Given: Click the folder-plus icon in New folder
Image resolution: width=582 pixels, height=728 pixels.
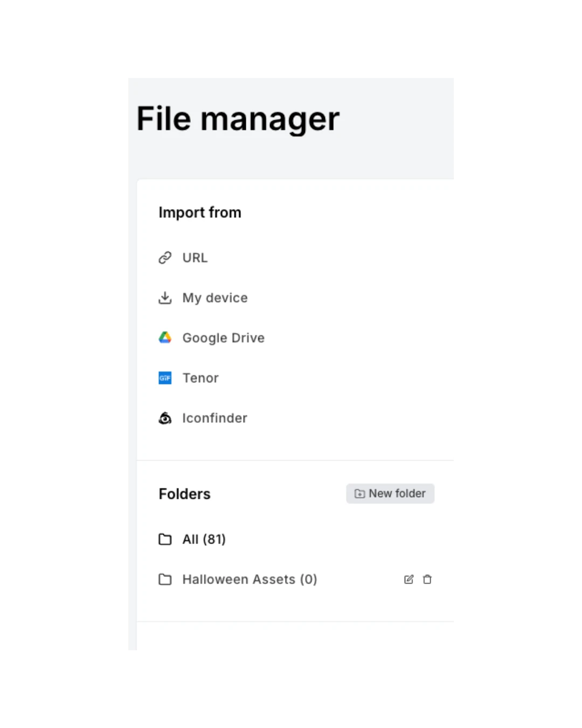Looking at the screenshot, I should click(359, 493).
